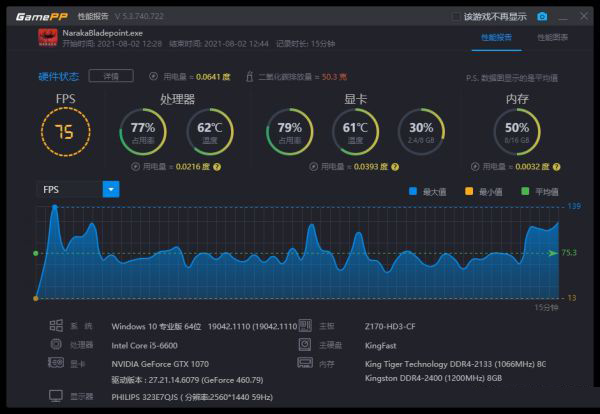This screenshot has width=600, height=414.
Task: Click the monitor (显示器) icon
Action: tap(56, 396)
